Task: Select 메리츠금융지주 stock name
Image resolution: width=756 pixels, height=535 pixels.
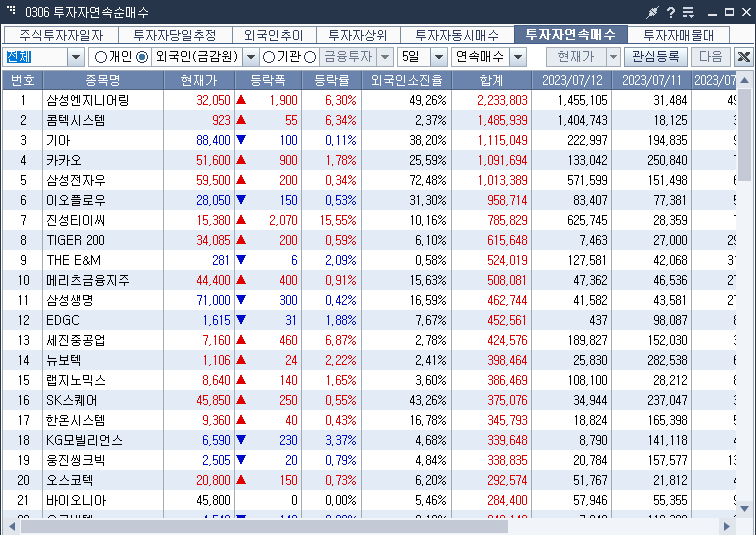Action: (x=88, y=280)
